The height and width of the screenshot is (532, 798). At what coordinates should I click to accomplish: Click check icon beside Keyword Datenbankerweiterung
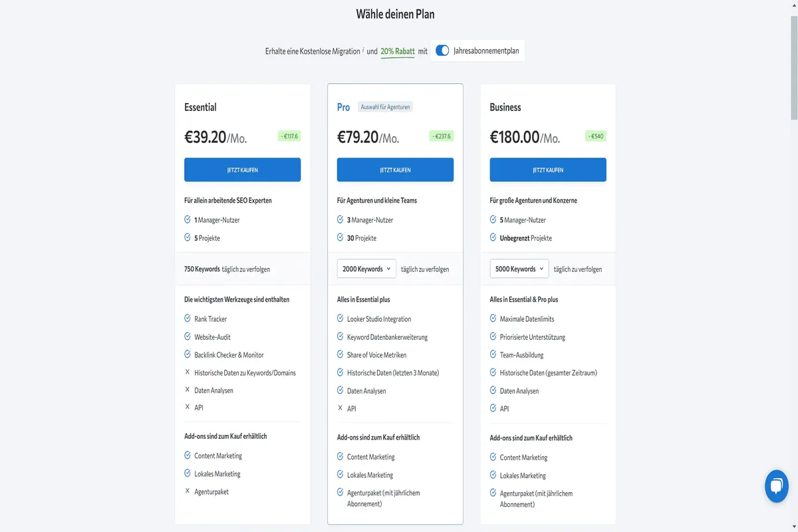340,336
